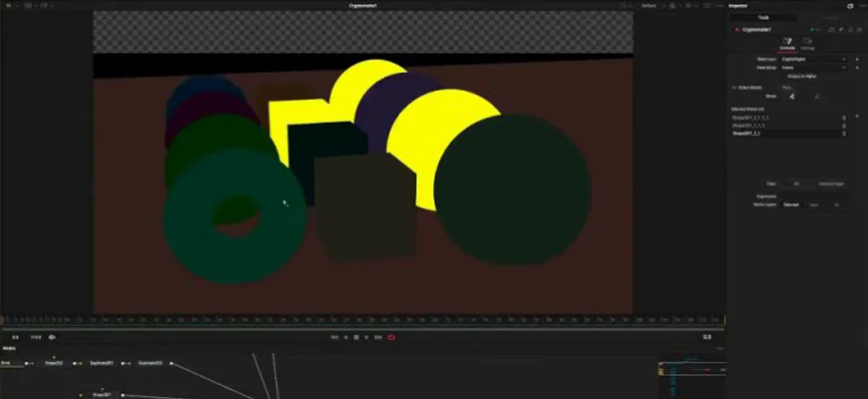Click the keyframe diamond beside matte list

tap(857, 117)
